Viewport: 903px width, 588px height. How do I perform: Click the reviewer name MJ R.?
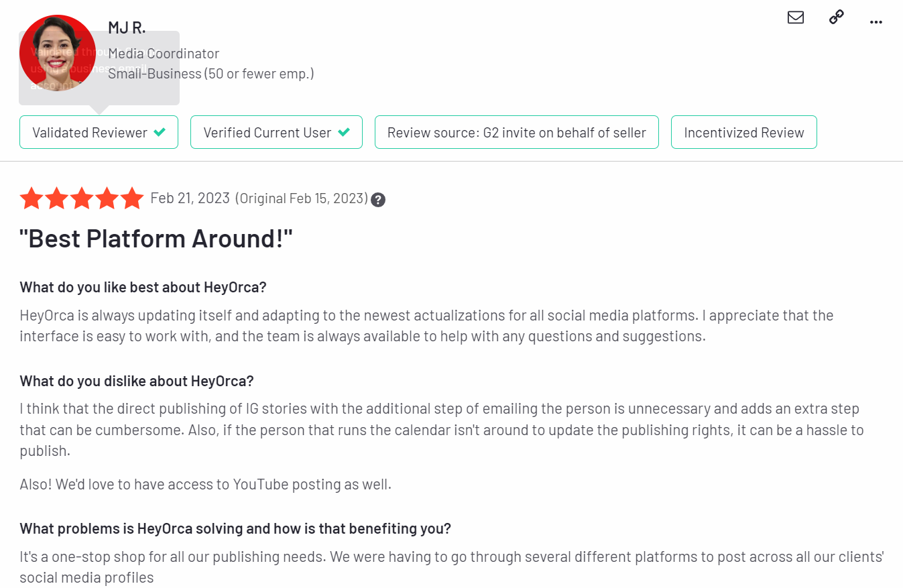[127, 27]
